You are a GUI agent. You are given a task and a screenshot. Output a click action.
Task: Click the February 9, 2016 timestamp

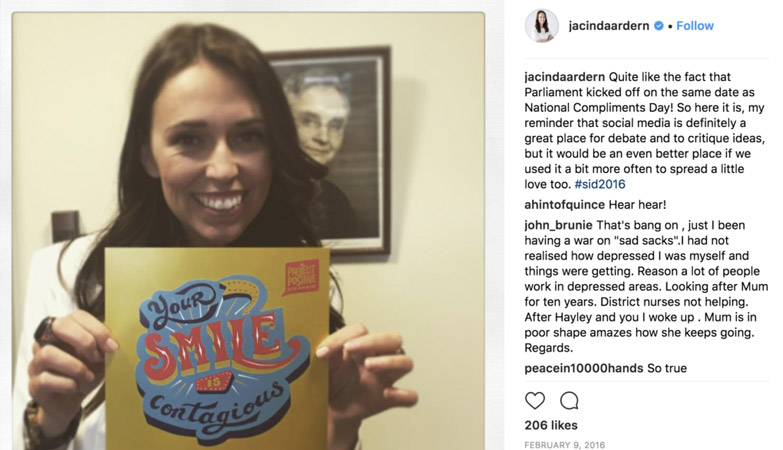click(564, 445)
